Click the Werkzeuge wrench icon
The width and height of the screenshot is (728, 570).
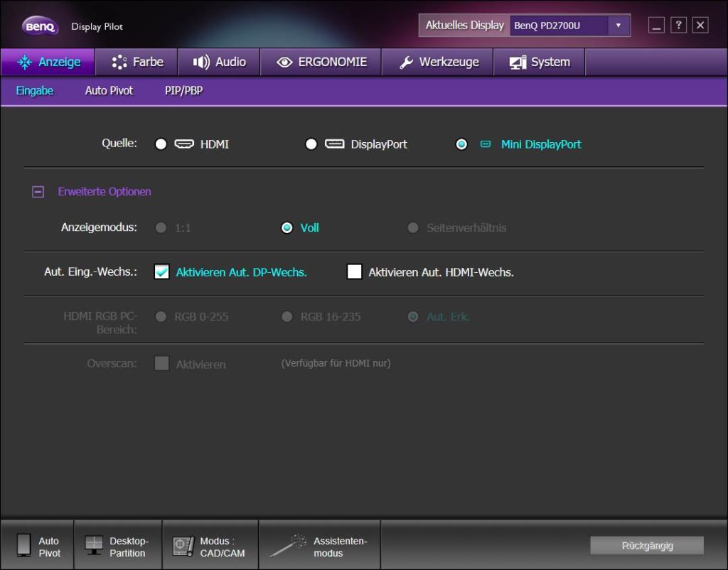pos(406,63)
